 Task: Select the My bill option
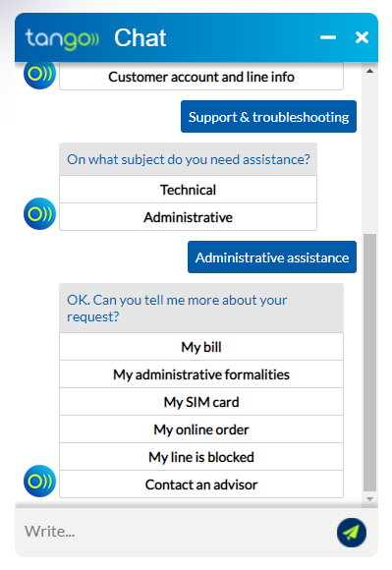(x=201, y=347)
